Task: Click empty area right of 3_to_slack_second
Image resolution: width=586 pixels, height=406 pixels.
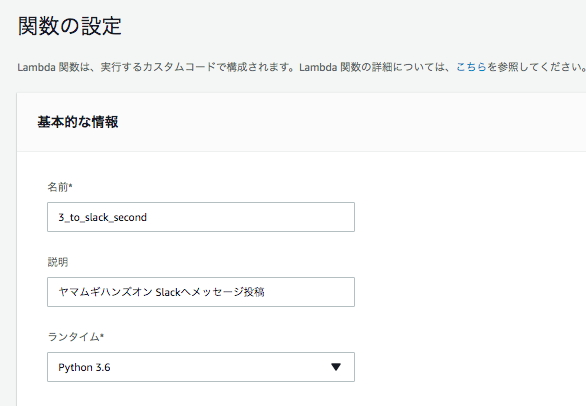Action: coord(250,217)
